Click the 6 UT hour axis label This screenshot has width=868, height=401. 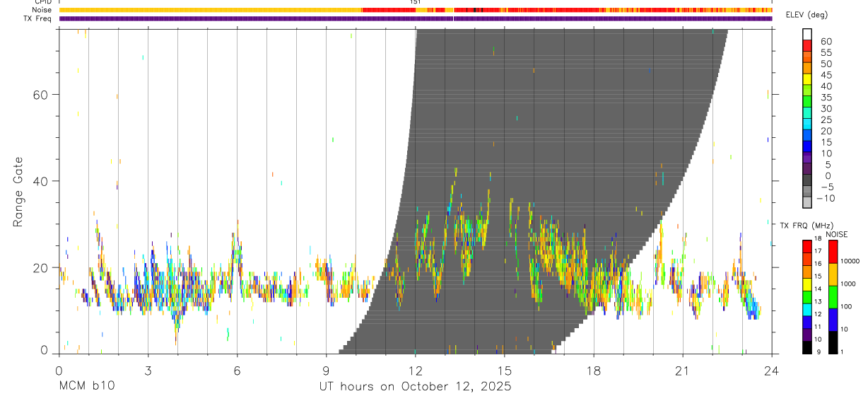pos(237,371)
